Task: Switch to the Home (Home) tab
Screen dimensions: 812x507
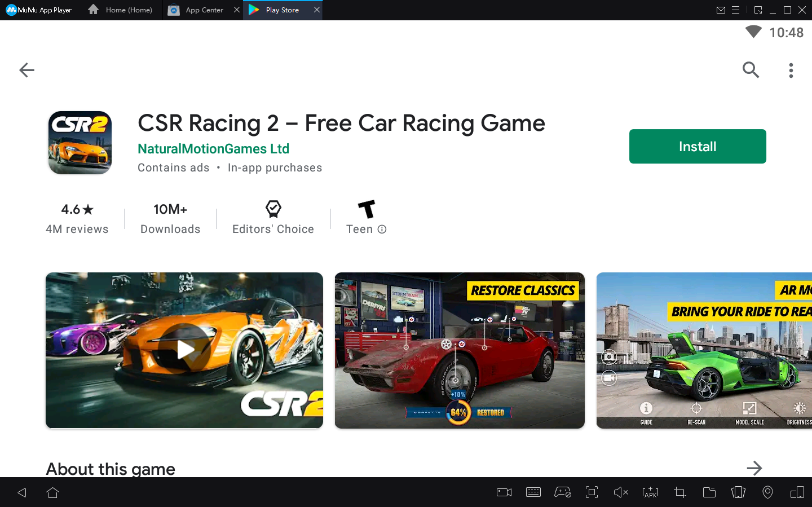Action: coord(121,10)
